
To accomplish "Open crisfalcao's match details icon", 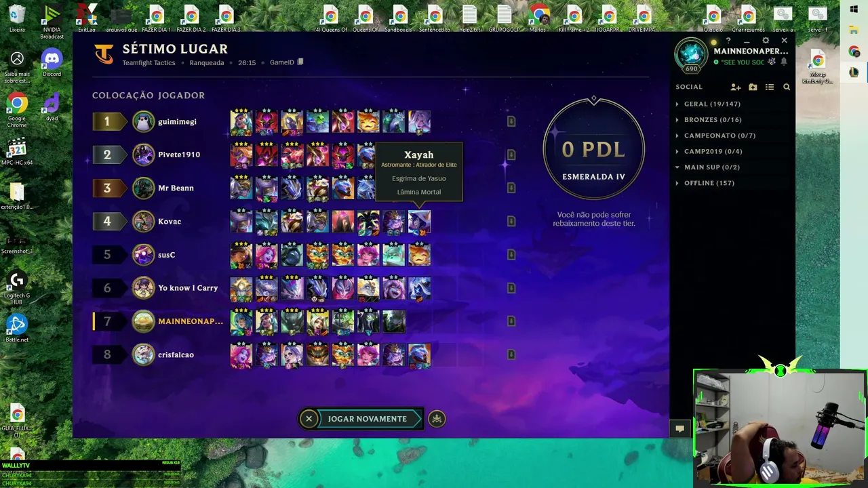I will pos(511,354).
